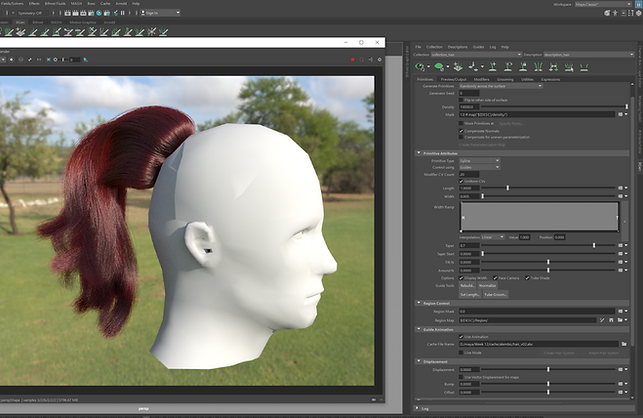Viewport: 643px width, 418px height.
Task: Open the Description dropdown
Action: 589,55
